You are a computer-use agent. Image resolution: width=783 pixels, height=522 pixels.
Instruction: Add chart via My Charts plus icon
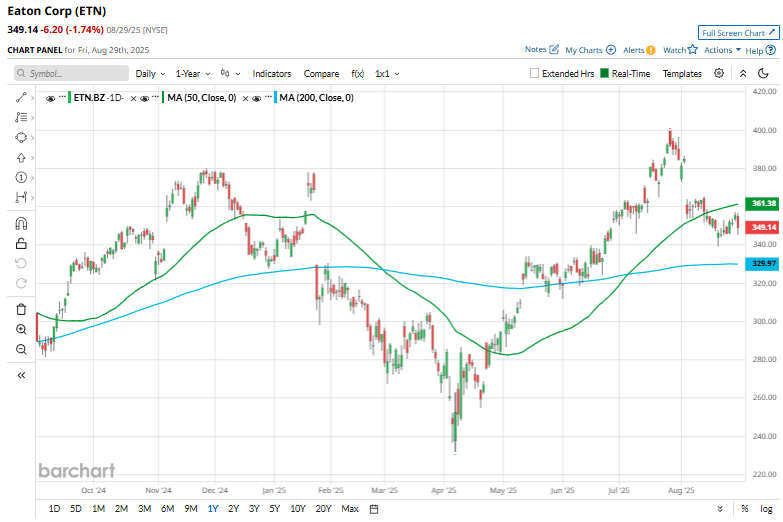[611, 50]
